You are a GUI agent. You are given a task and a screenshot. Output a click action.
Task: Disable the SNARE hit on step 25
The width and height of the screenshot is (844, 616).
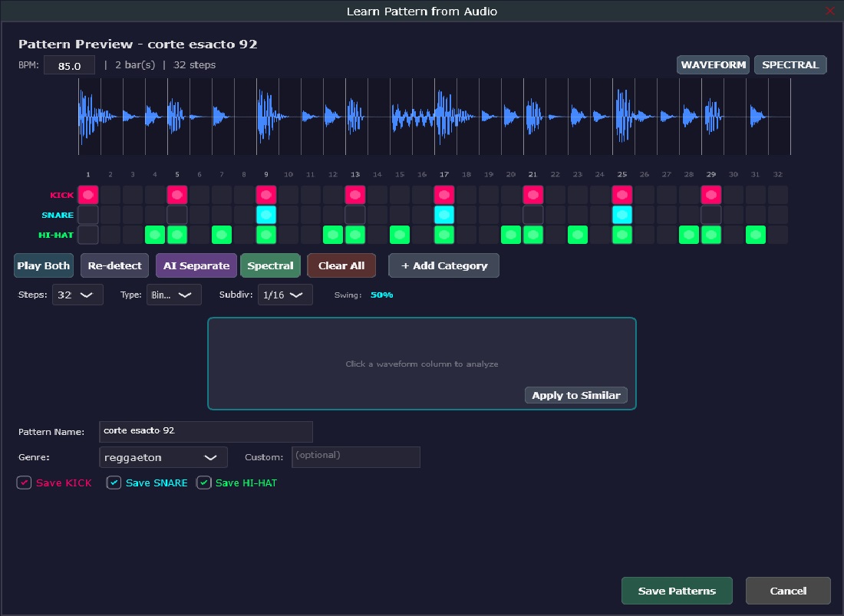(x=622, y=215)
